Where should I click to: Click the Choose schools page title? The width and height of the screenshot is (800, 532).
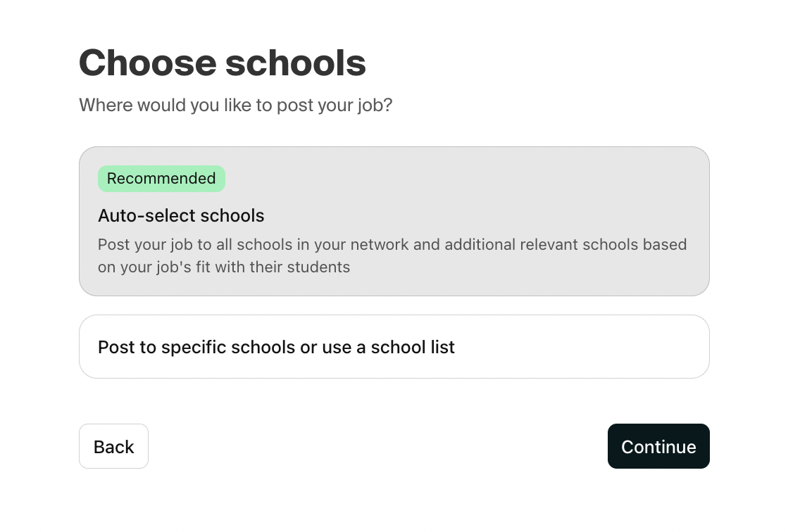coord(223,63)
